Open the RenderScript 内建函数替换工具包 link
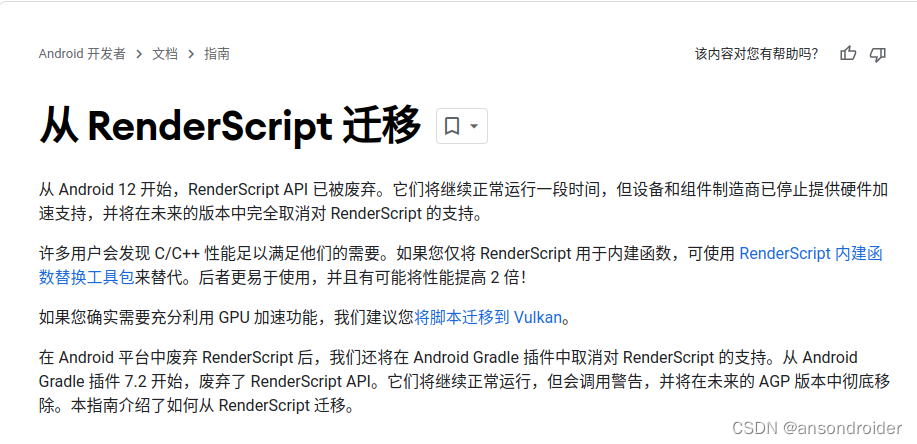917x444 pixels. click(x=811, y=254)
